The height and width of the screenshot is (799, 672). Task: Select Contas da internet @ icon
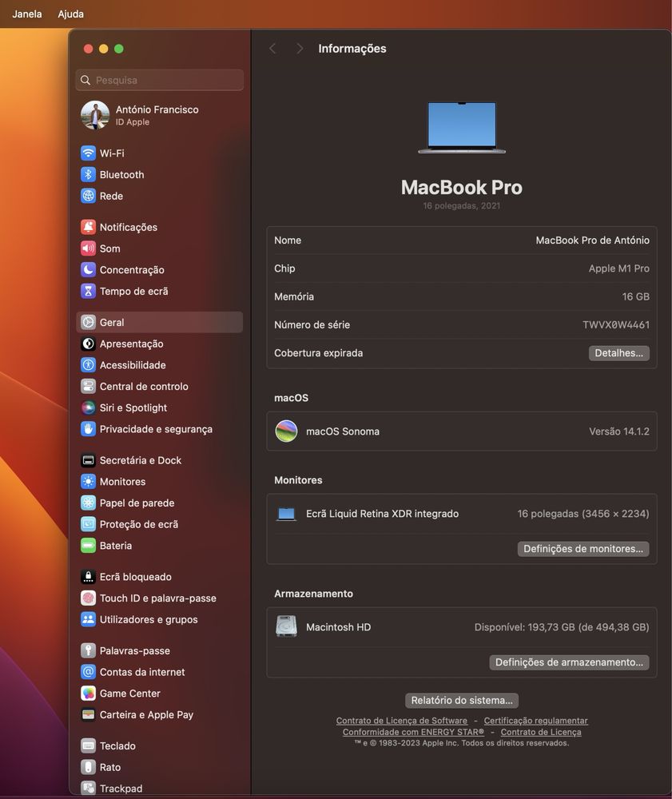88,672
